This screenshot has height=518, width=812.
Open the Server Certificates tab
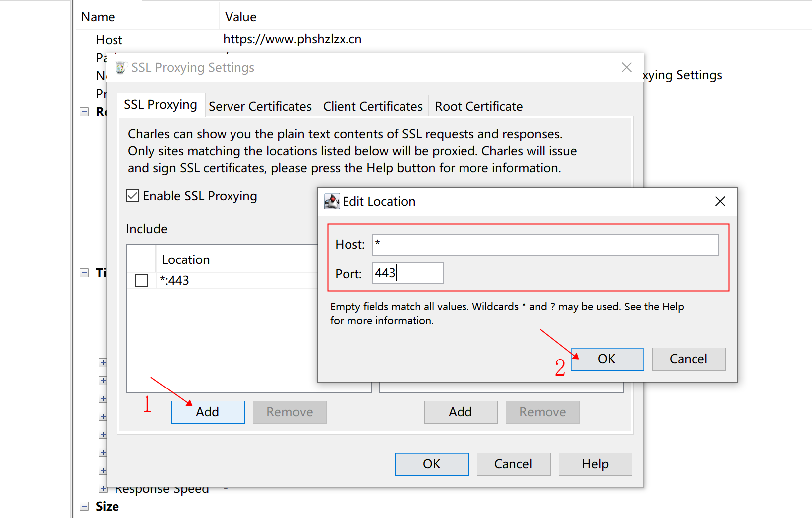point(260,106)
